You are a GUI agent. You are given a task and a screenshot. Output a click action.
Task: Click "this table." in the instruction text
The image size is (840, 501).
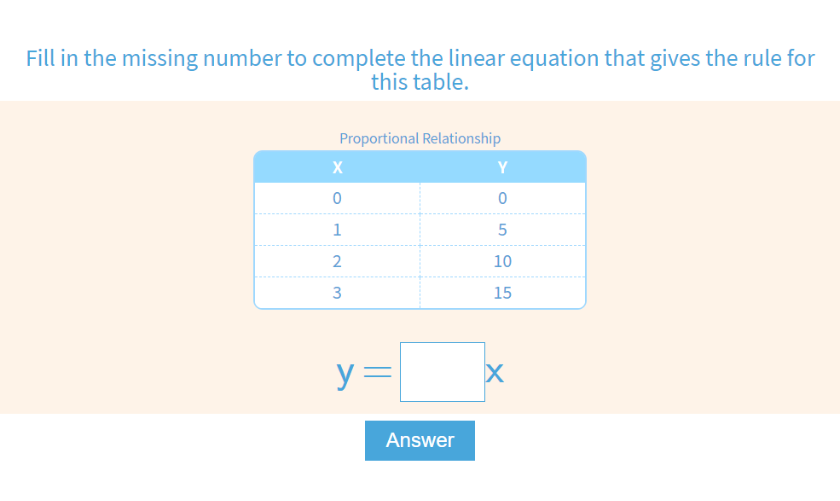tap(420, 82)
